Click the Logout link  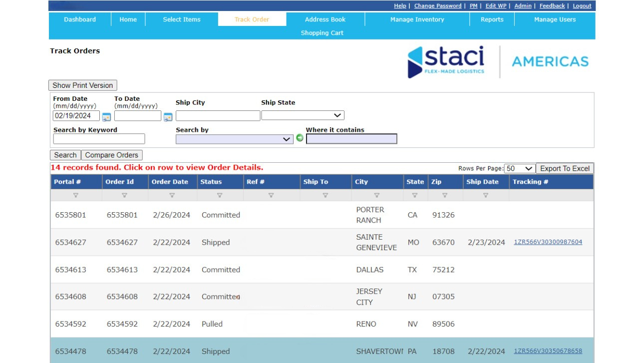tap(582, 6)
